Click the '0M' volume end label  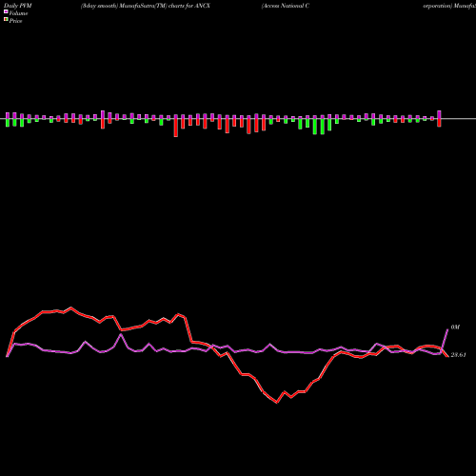pos(455,327)
